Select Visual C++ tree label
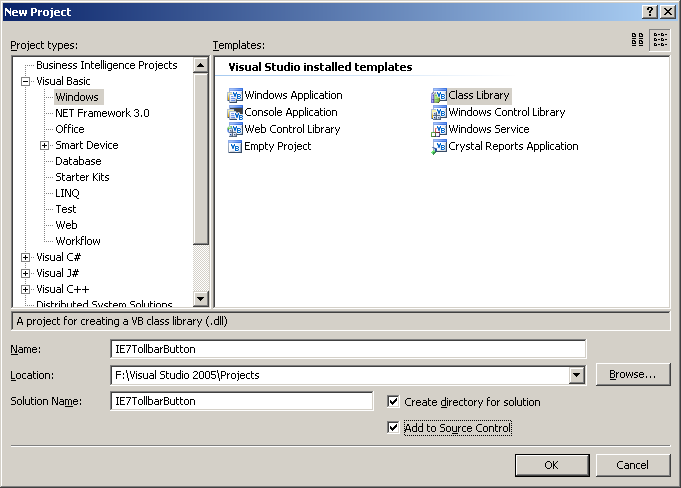Image resolution: width=681 pixels, height=488 pixels. [63, 290]
